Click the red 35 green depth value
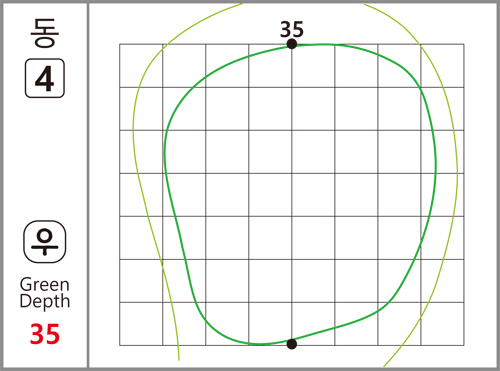The height and width of the screenshot is (371, 500). (x=45, y=334)
